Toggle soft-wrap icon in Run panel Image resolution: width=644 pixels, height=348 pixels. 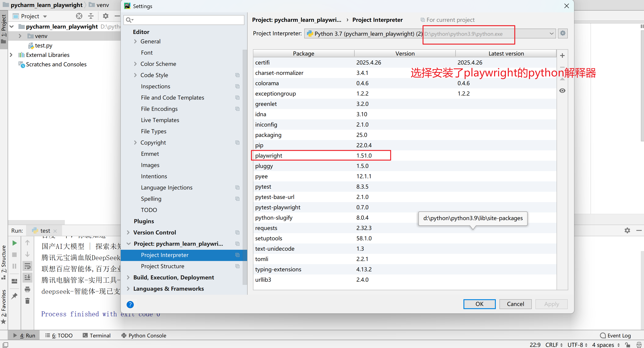(x=27, y=266)
